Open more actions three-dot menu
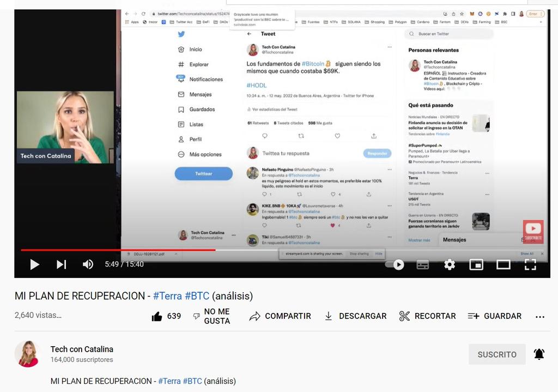 tap(540, 317)
